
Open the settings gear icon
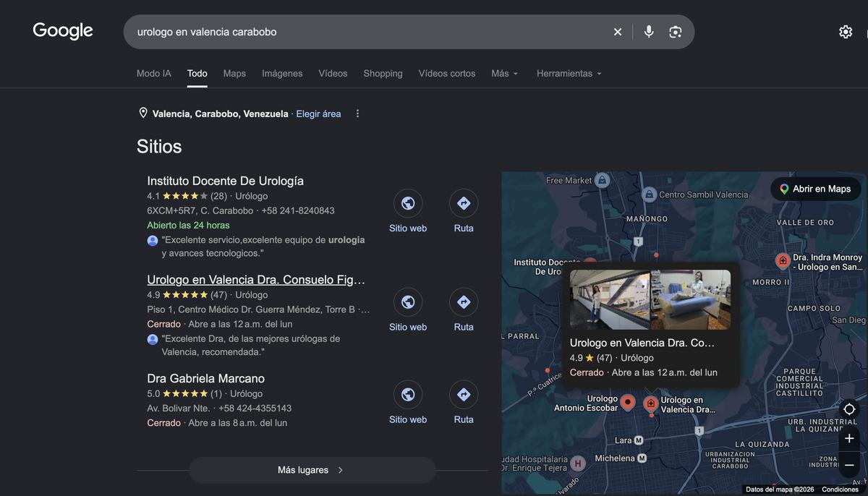click(846, 32)
